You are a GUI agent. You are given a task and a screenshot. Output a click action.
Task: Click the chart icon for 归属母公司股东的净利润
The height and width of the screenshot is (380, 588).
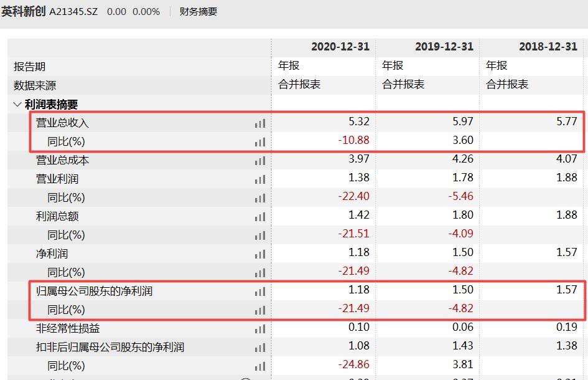tap(260, 290)
